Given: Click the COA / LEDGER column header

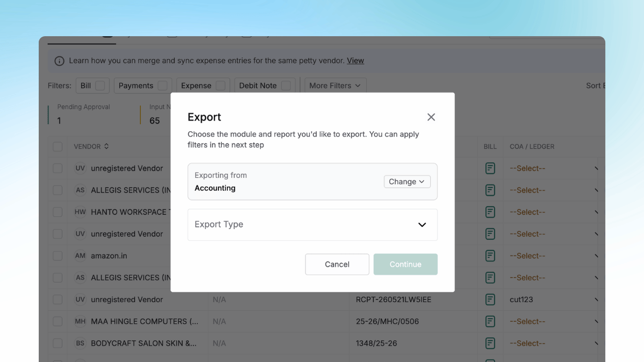Looking at the screenshot, I should coord(532,146).
